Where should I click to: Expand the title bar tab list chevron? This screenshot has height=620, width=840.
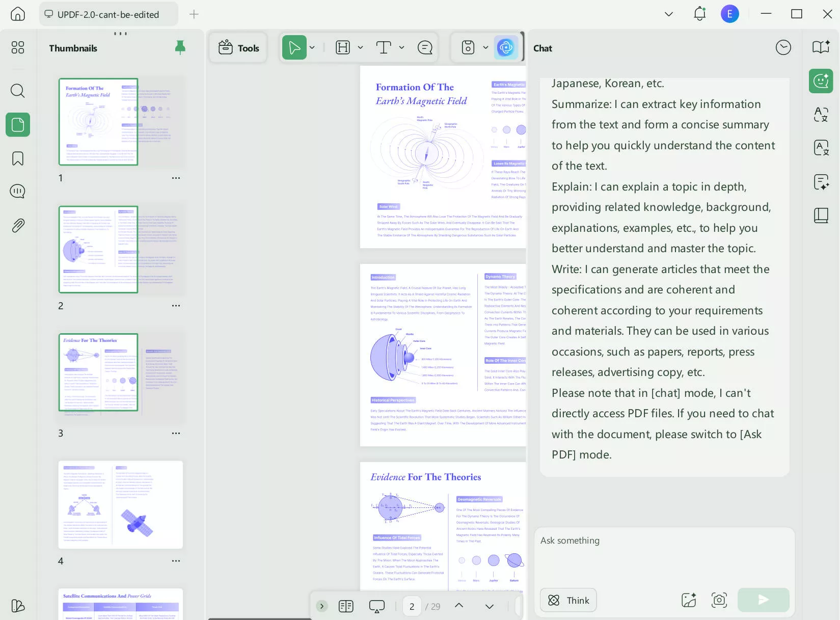(x=669, y=14)
